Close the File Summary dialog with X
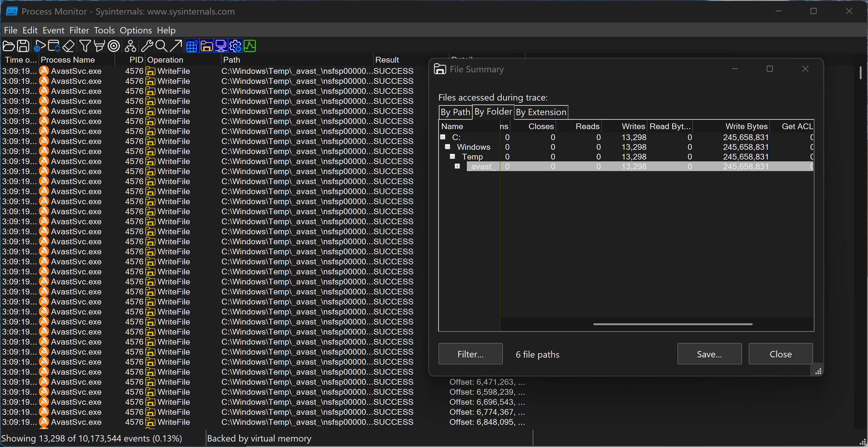868x447 pixels. (x=805, y=69)
